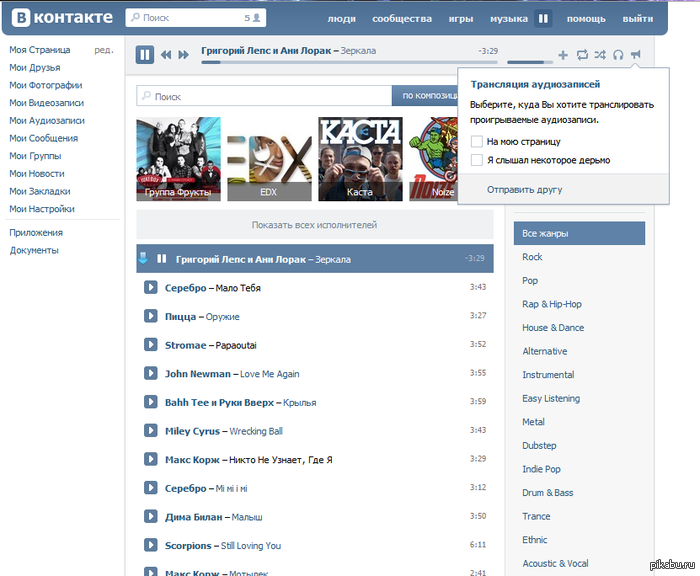Viewport: 700px width, 576px height.
Task: Expand Показать всех исполнителей
Action: 315,225
